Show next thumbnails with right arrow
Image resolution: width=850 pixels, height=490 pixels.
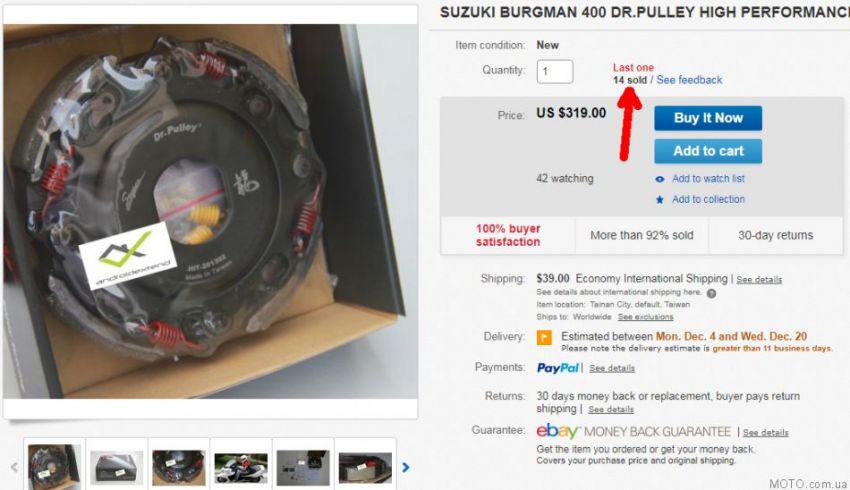point(405,467)
